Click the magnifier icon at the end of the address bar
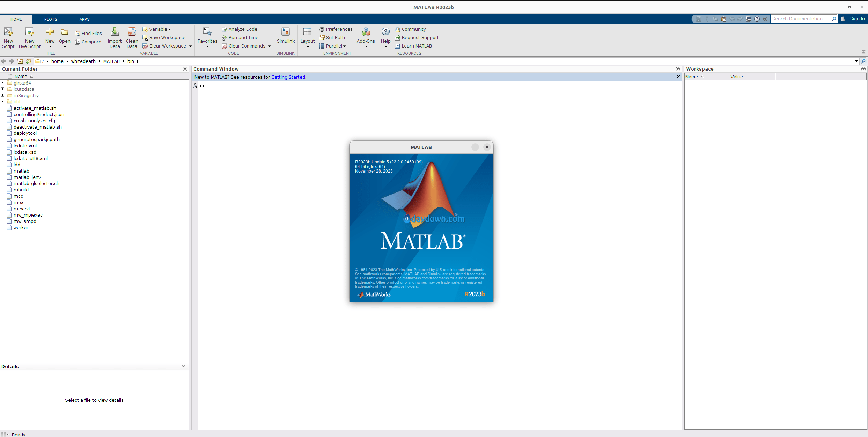Image resolution: width=868 pixels, height=437 pixels. [x=863, y=61]
